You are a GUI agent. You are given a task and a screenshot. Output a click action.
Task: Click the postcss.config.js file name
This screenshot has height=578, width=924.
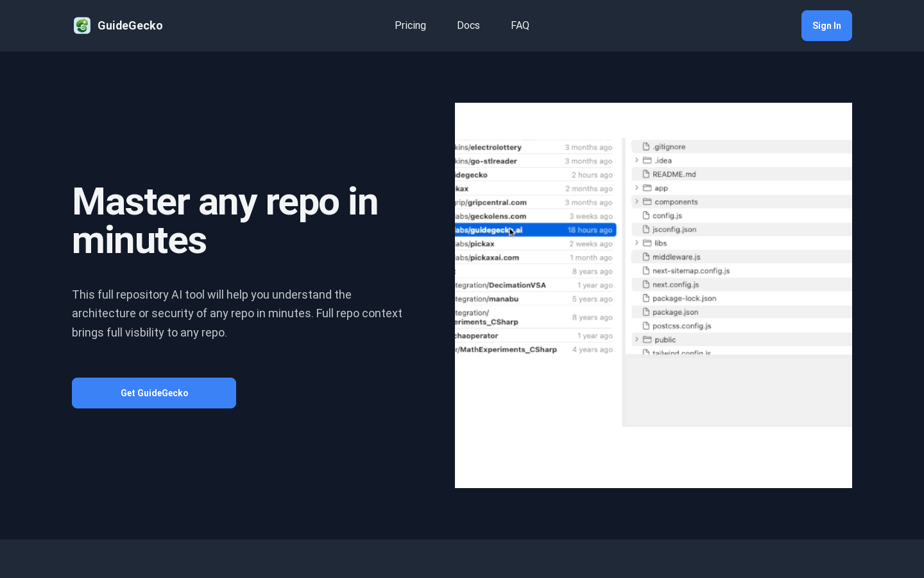click(x=682, y=326)
